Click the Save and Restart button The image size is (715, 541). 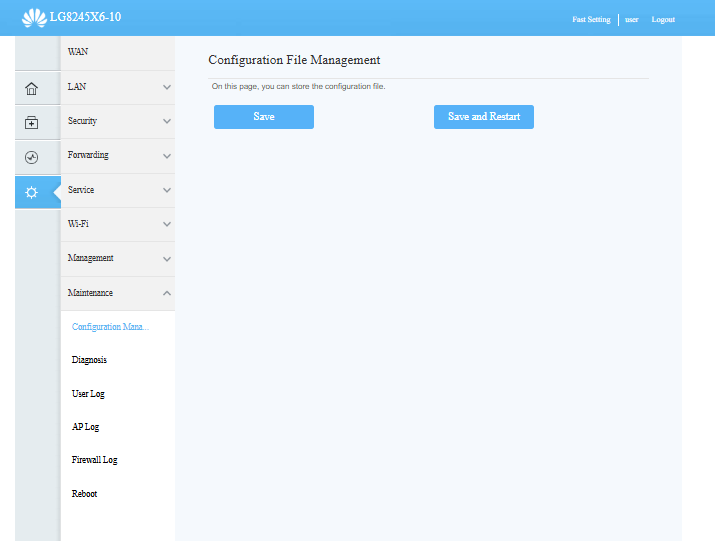[x=484, y=117]
